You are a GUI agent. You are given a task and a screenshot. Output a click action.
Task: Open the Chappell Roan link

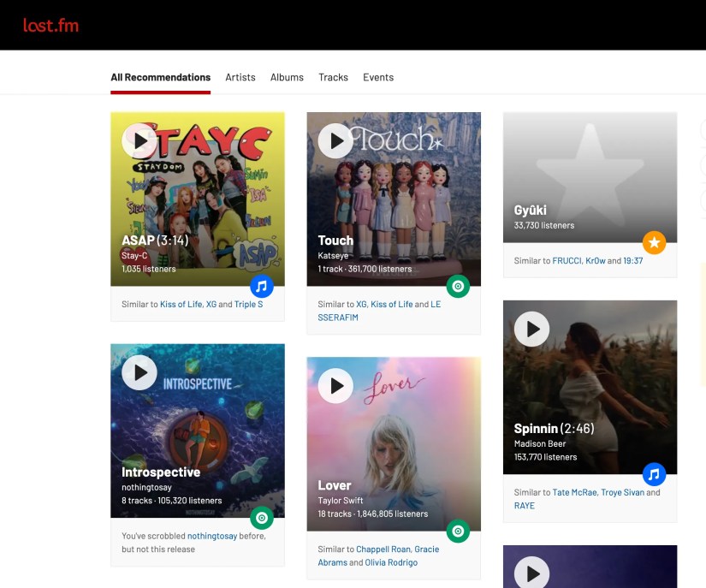[383, 549]
